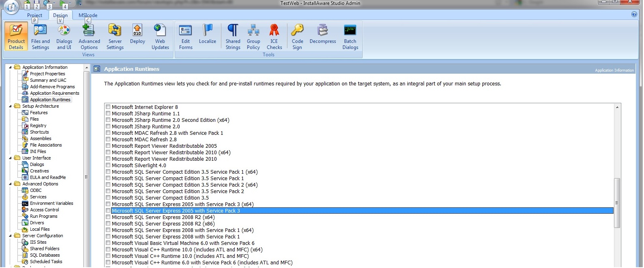Switch to the MSIcode ribbon tab
Image resolution: width=644 pixels, height=268 pixels.
tap(88, 15)
